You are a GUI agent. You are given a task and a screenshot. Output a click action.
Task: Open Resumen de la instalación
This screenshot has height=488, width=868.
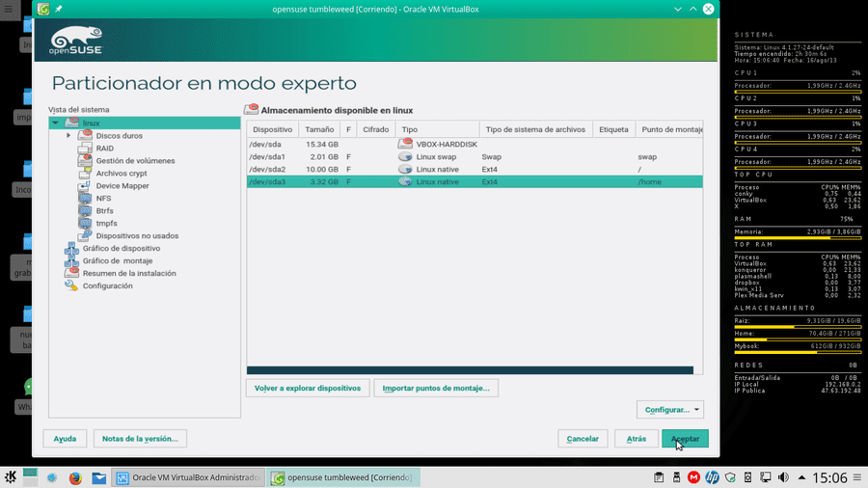click(129, 273)
